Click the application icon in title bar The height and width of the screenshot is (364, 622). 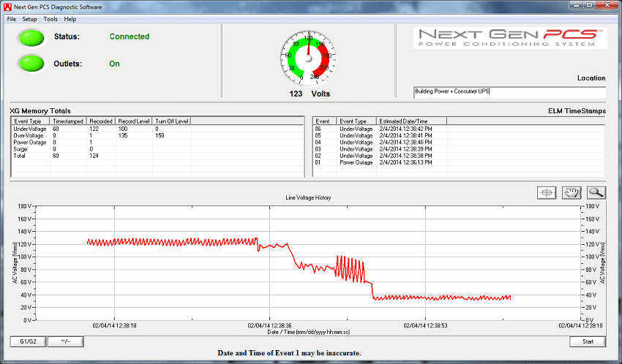click(x=7, y=7)
